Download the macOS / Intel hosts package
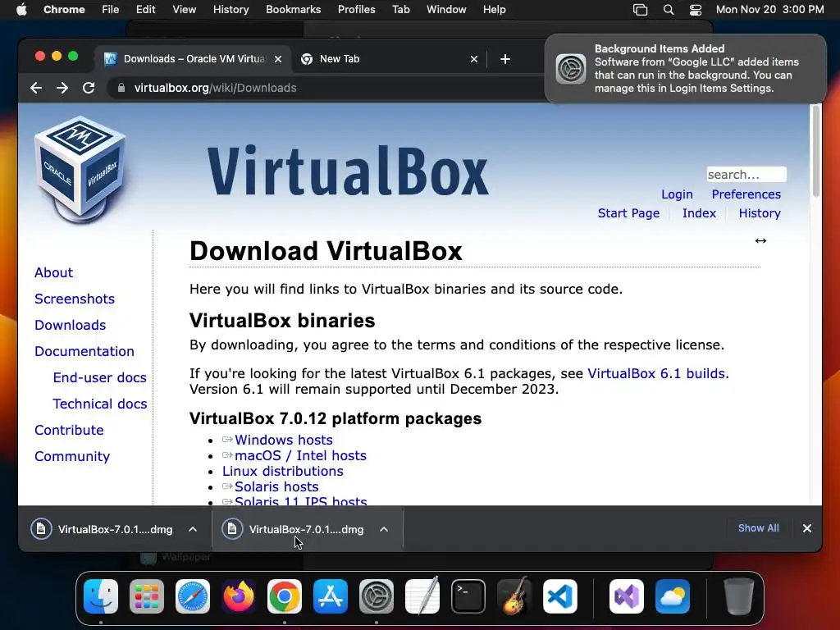 [x=300, y=455]
